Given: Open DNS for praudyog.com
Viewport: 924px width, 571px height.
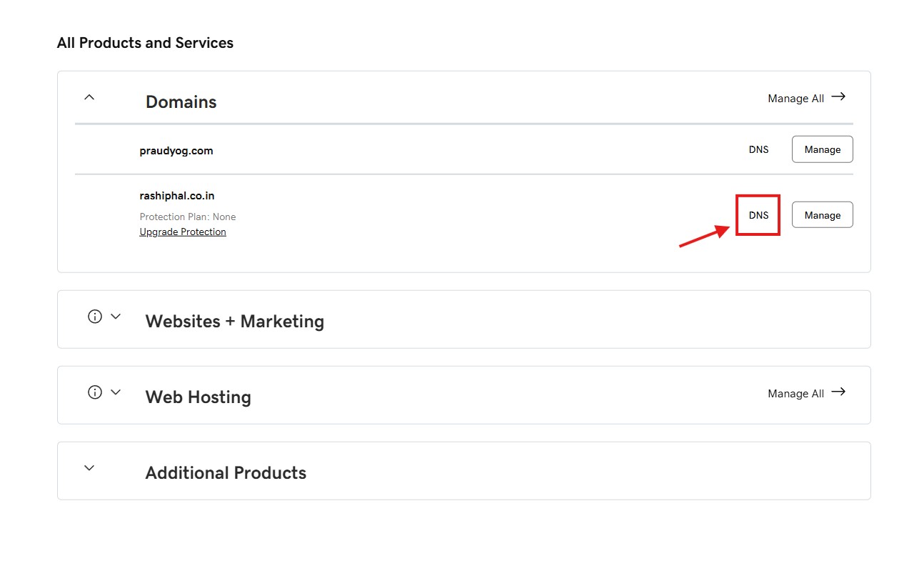Looking at the screenshot, I should (758, 149).
